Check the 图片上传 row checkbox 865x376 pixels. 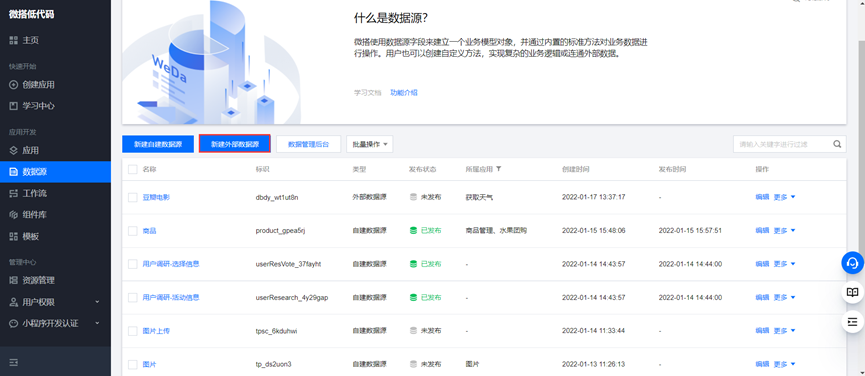[132, 331]
